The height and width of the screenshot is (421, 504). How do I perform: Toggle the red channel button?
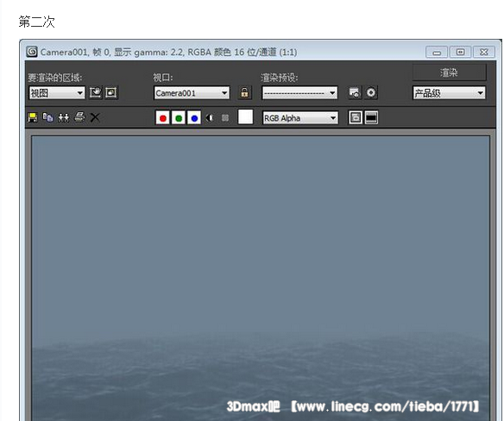click(162, 118)
